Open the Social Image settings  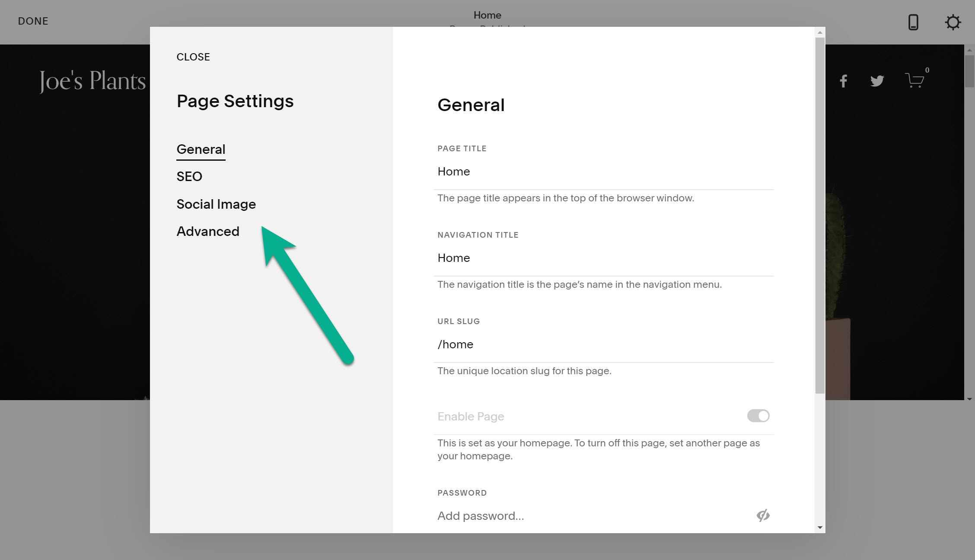pyautogui.click(x=216, y=204)
